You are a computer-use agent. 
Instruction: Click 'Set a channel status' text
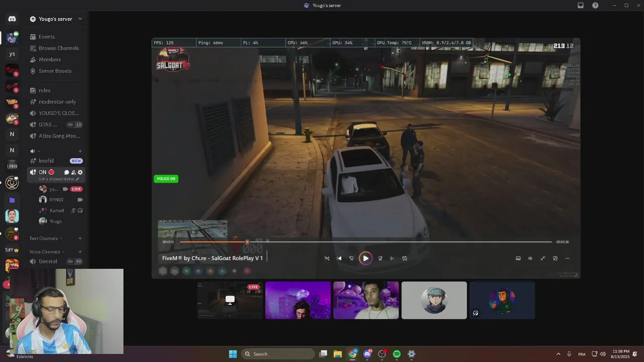pos(56,179)
